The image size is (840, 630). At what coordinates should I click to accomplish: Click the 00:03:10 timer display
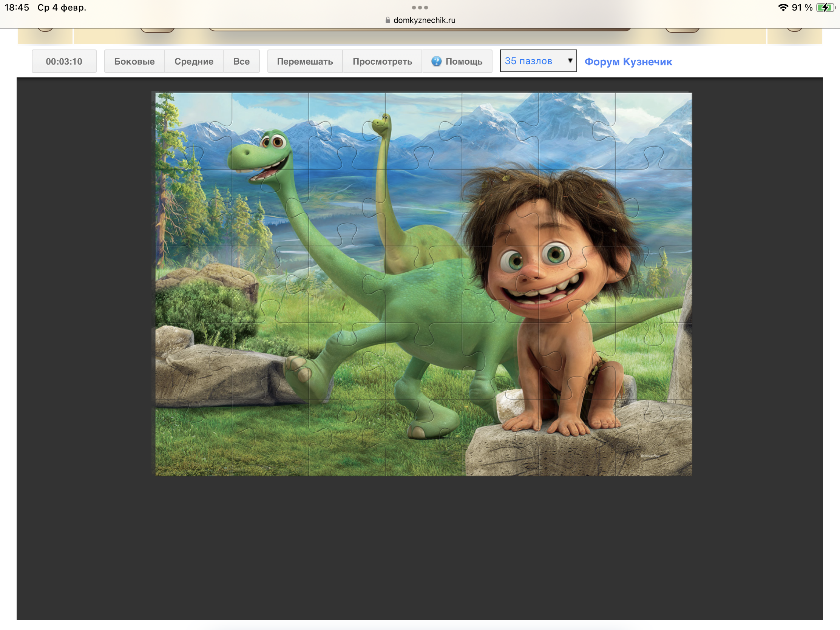(x=64, y=61)
